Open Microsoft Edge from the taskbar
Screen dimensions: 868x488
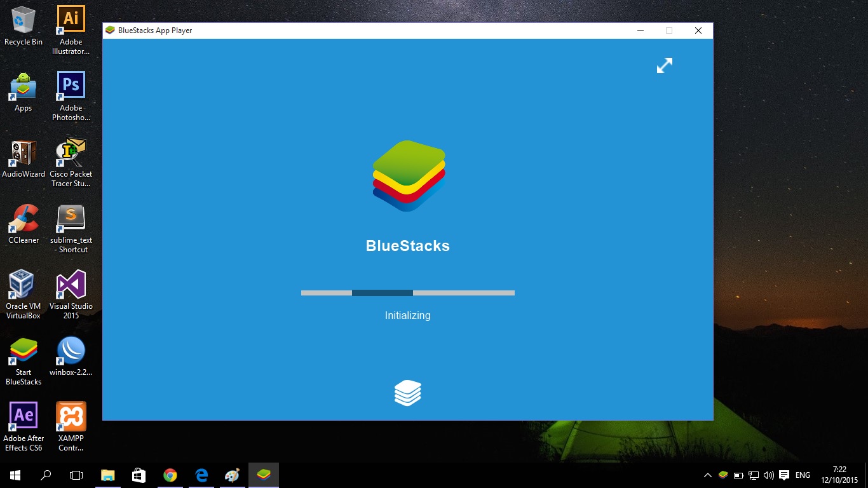click(x=201, y=475)
